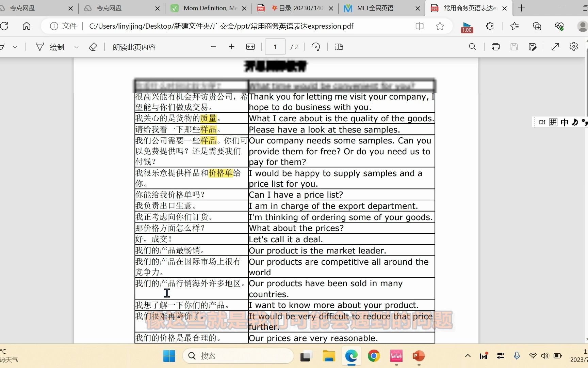
Task: Zoom out the PDF with minus
Action: point(213,47)
